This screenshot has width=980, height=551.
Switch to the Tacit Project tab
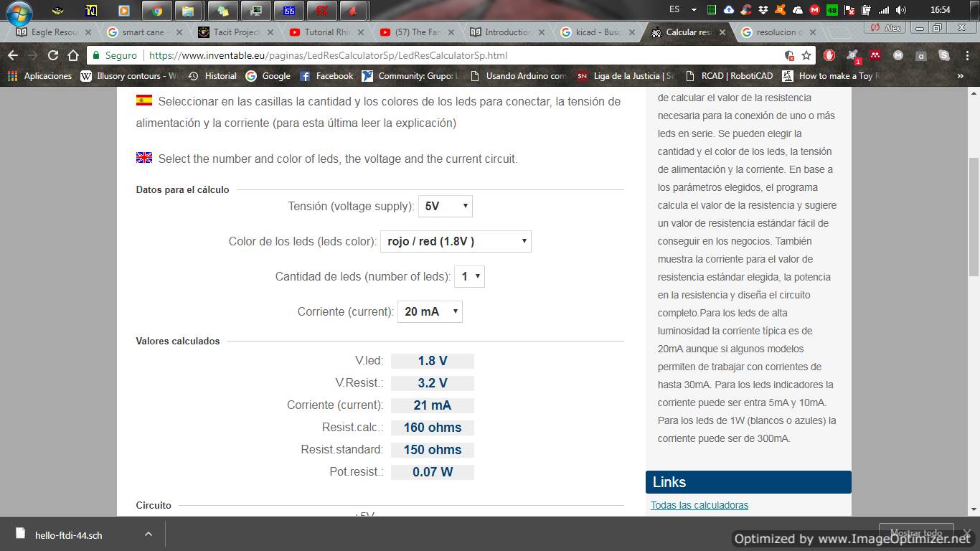point(235,32)
